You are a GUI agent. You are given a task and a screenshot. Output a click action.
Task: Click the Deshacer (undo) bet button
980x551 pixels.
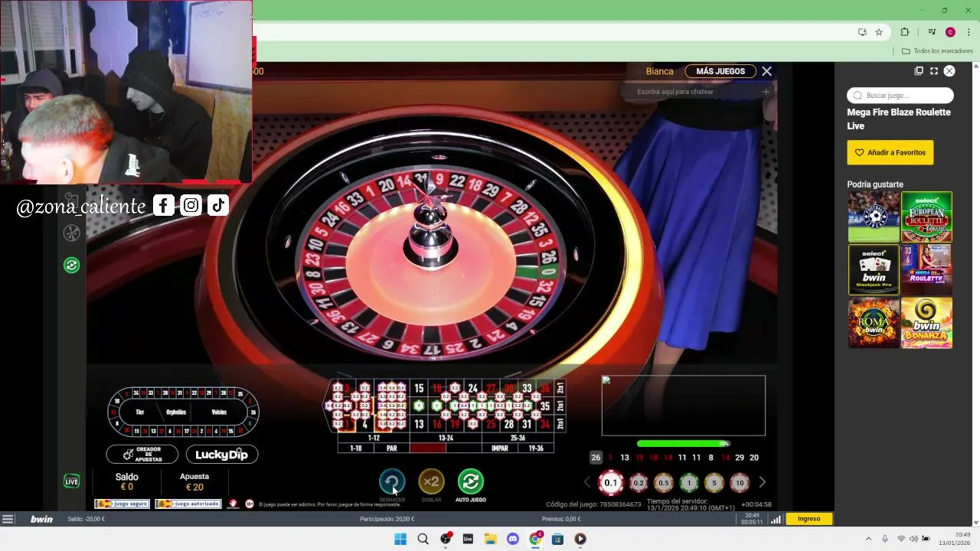coord(392,481)
